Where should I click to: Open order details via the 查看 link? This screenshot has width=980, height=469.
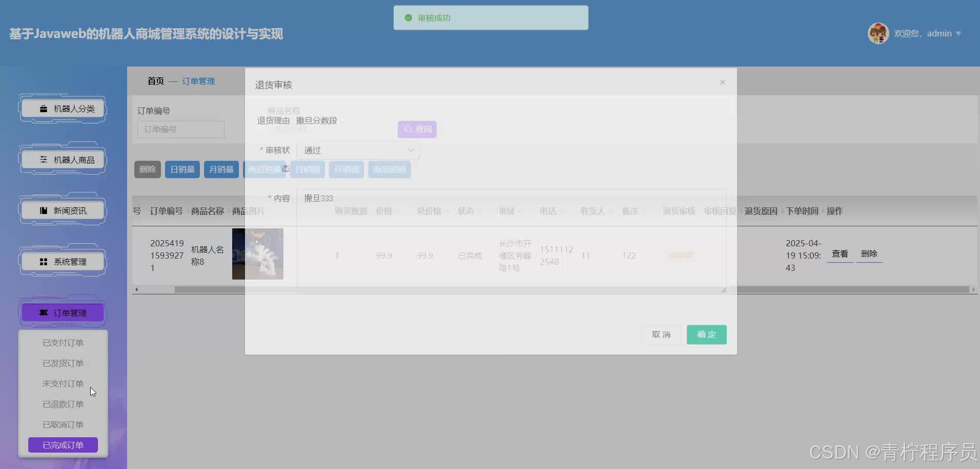point(840,253)
